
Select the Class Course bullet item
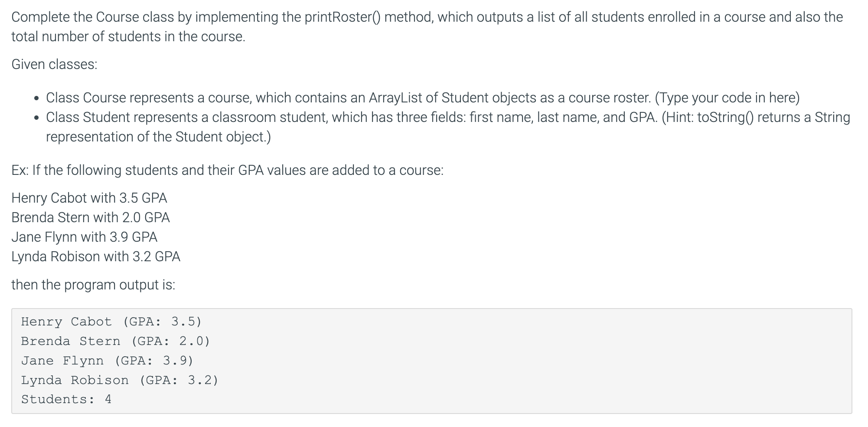click(x=423, y=98)
